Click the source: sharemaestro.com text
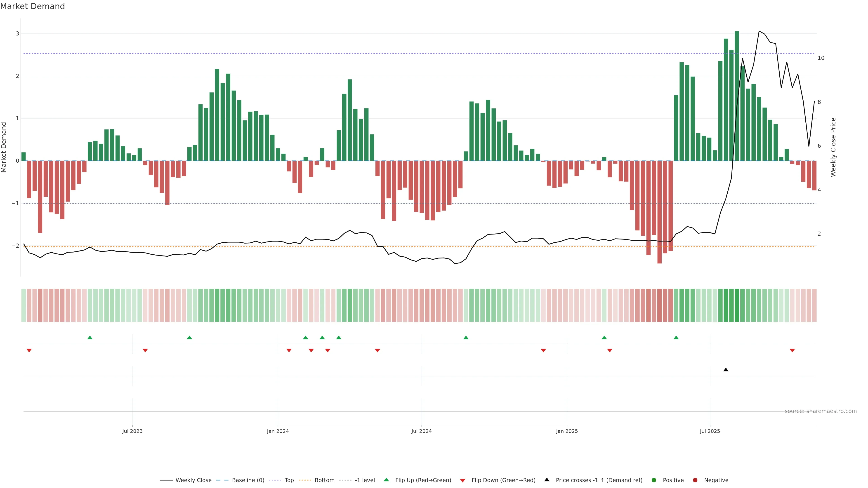The image size is (868, 488). click(x=821, y=411)
